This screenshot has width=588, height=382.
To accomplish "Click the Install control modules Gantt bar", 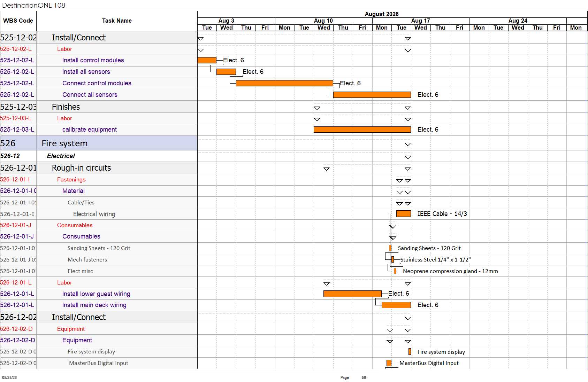I will pyautogui.click(x=207, y=60).
